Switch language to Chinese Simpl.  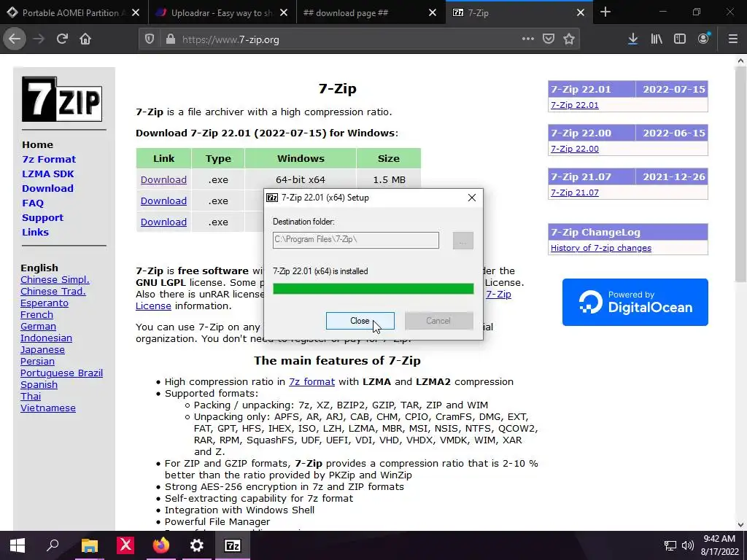(55, 279)
